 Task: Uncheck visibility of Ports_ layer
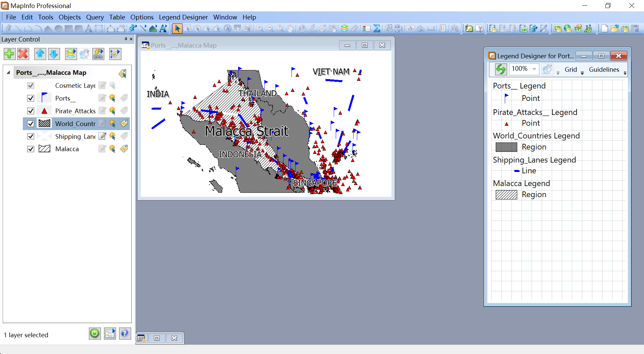coord(31,98)
